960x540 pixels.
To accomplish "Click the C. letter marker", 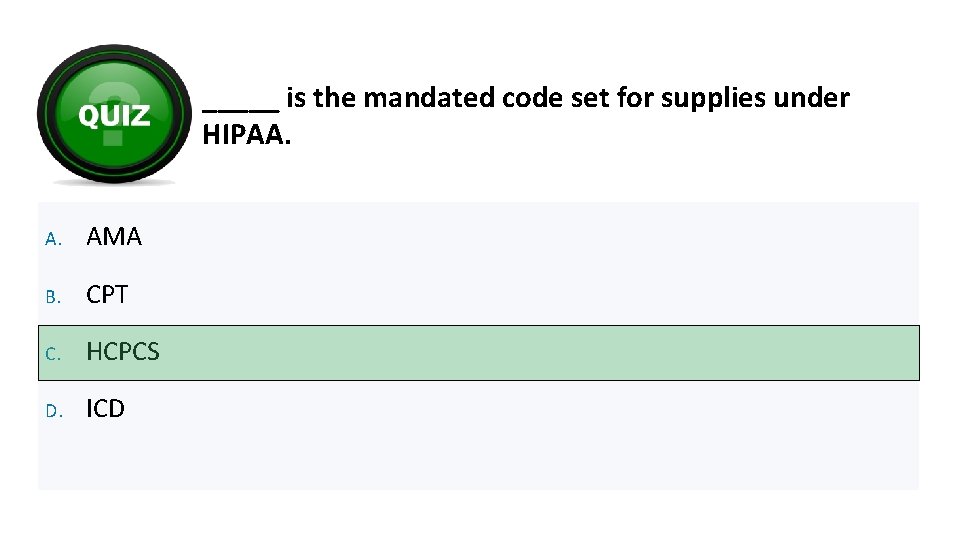I will coord(54,353).
